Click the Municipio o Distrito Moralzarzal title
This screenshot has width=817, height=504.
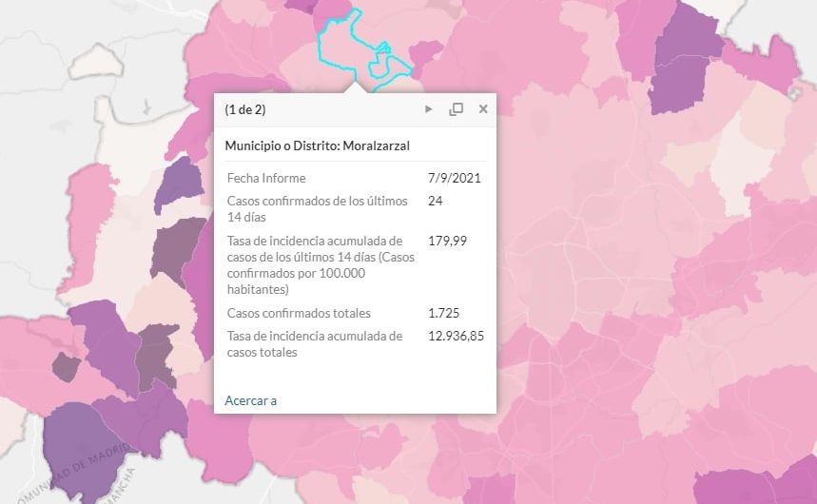318,145
